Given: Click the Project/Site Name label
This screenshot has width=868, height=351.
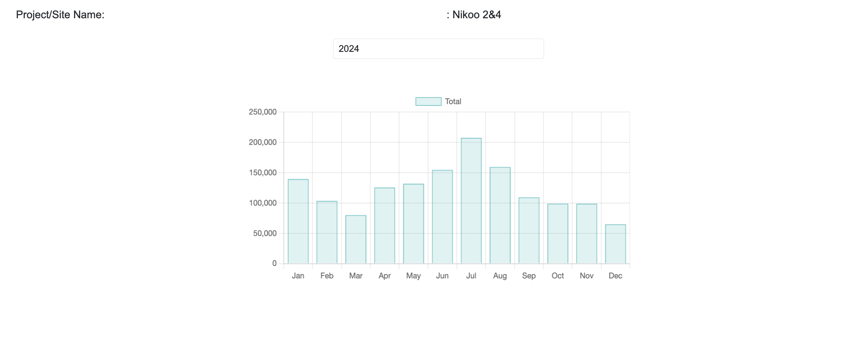Looking at the screenshot, I should coord(60,15).
